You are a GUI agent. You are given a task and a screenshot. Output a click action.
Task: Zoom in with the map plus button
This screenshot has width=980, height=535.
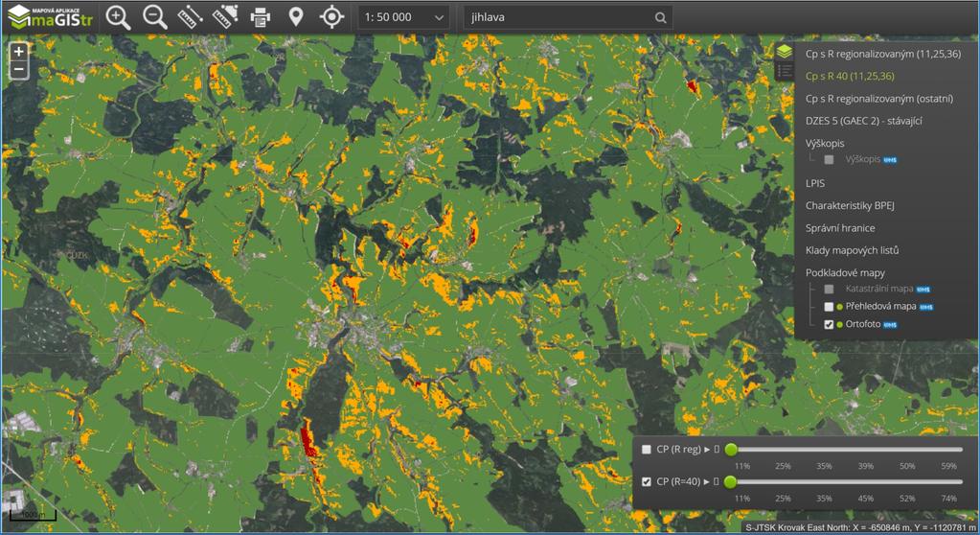(19, 52)
